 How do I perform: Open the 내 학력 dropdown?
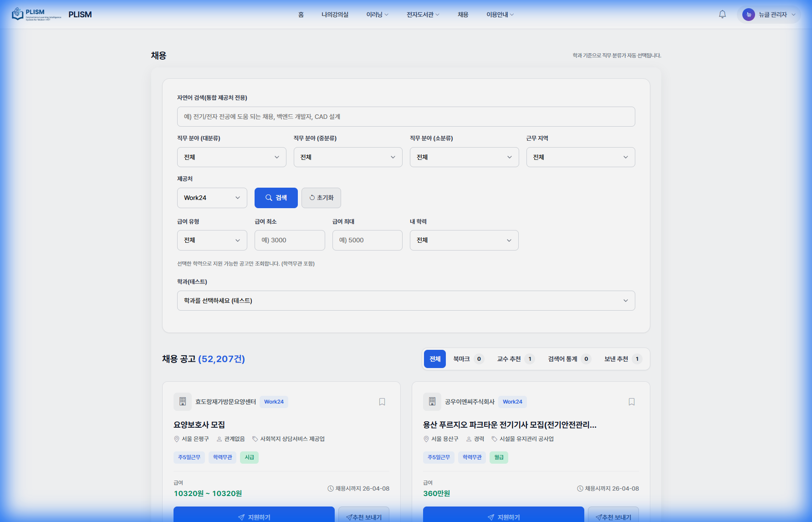464,240
